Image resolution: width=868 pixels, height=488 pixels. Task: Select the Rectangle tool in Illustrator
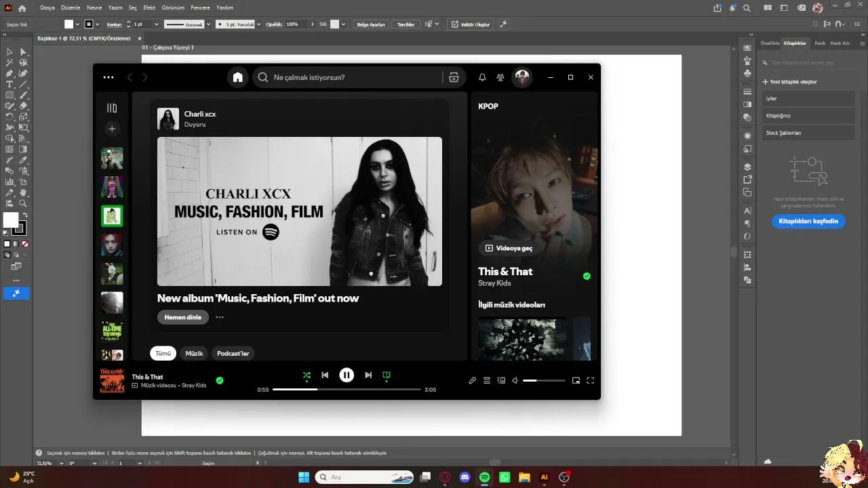(x=9, y=95)
